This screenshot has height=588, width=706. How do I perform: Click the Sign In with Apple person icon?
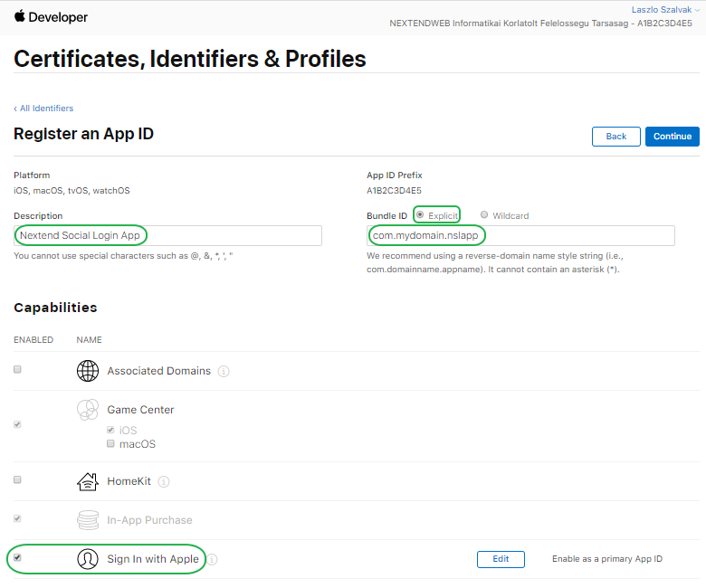click(x=88, y=559)
